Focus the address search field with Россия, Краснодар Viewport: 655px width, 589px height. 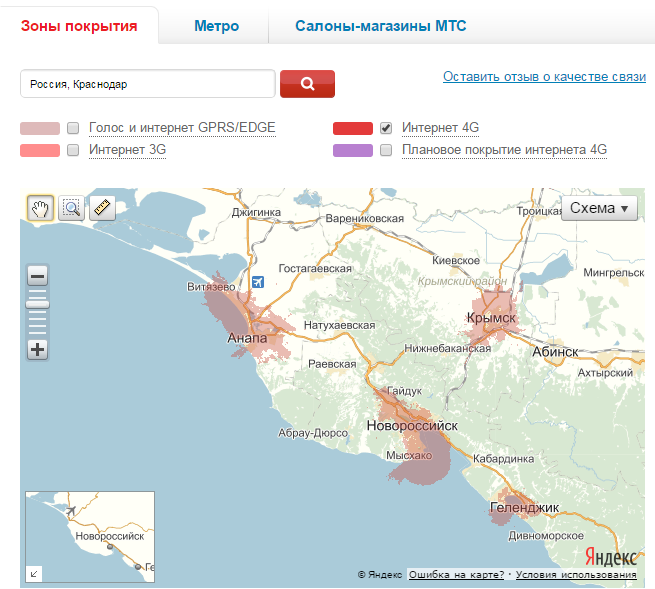tap(147, 84)
